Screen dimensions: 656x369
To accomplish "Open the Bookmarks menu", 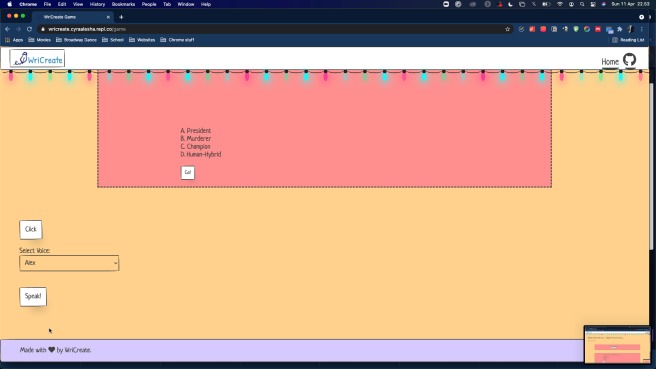I will click(x=123, y=4).
